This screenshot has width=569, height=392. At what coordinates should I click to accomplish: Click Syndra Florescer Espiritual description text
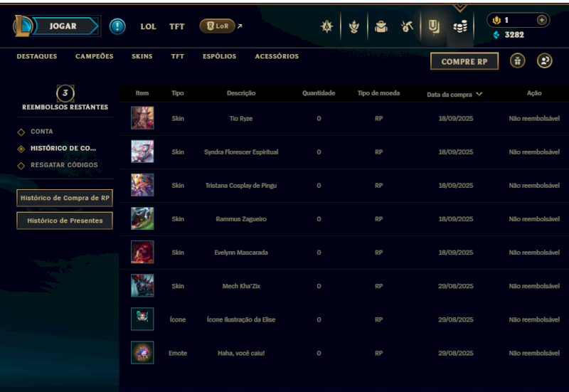[x=241, y=152]
